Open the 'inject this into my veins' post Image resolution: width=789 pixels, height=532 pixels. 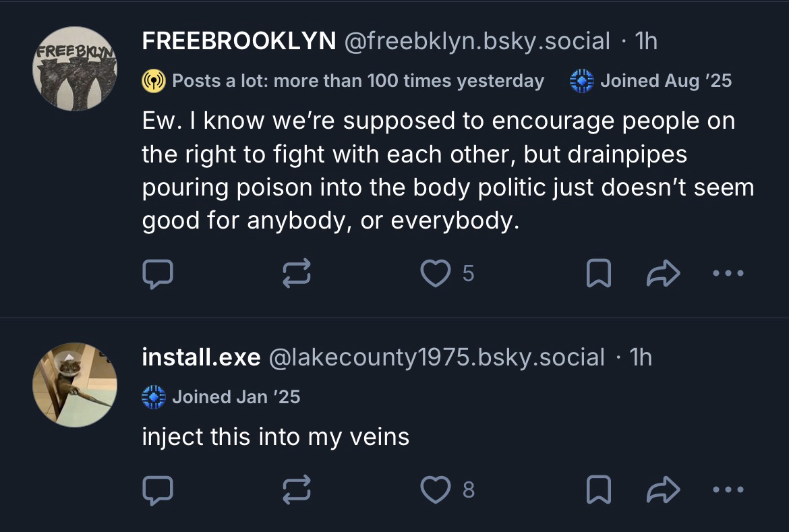click(275, 437)
